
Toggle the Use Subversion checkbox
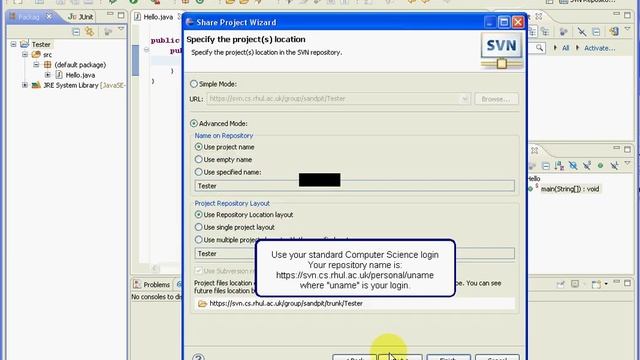pyautogui.click(x=199, y=271)
